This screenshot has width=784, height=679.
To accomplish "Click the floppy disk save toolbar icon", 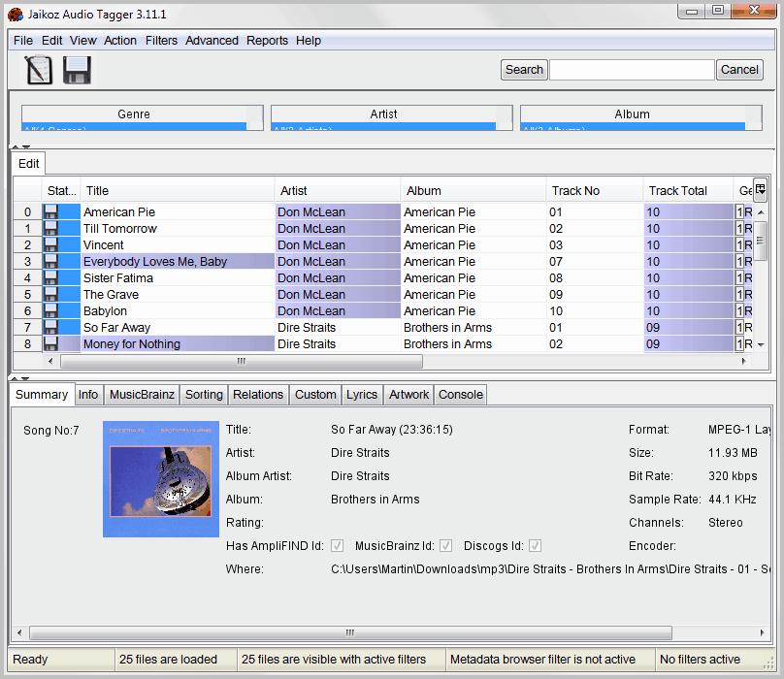I will 76,70.
